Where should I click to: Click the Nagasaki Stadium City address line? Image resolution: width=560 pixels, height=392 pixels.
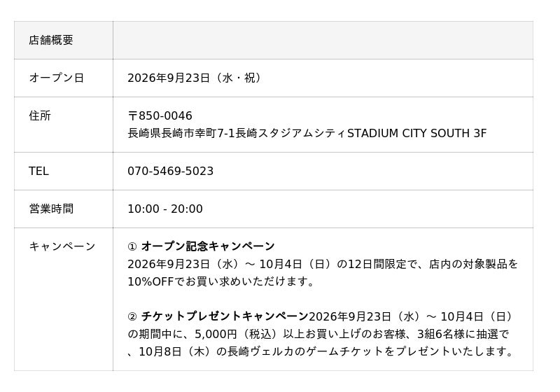click(x=307, y=133)
